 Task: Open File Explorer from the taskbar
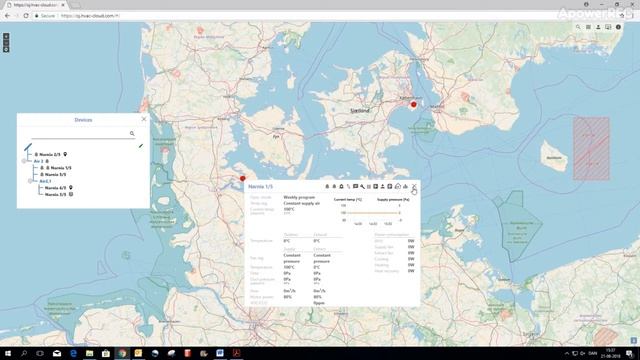point(89,353)
